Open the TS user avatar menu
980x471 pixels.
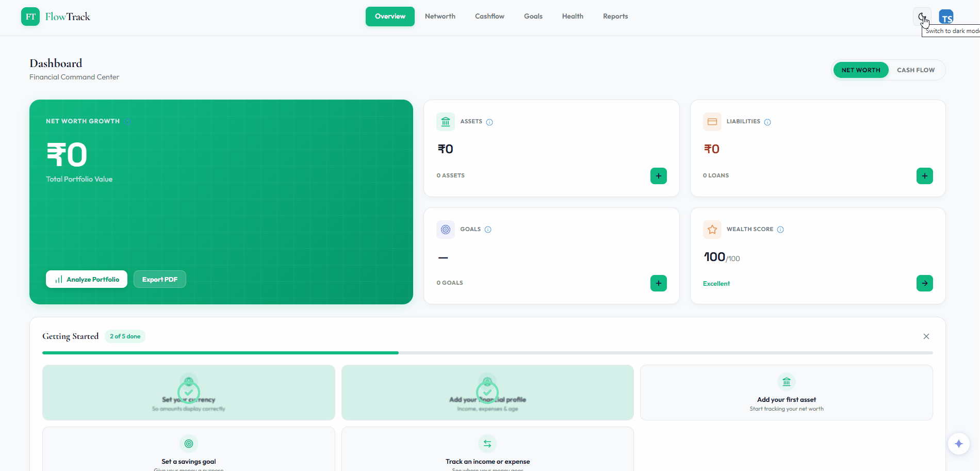(946, 17)
